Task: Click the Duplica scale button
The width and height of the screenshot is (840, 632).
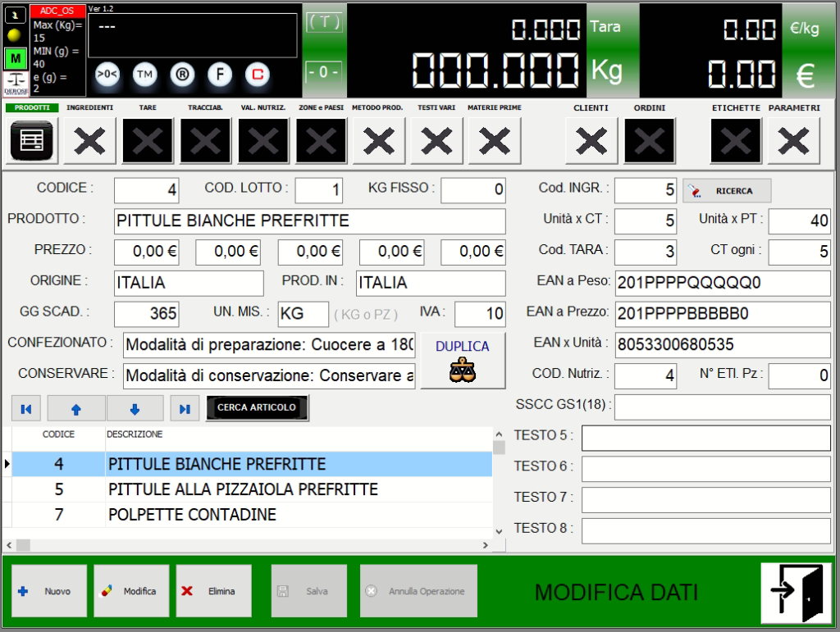Action: tap(462, 360)
